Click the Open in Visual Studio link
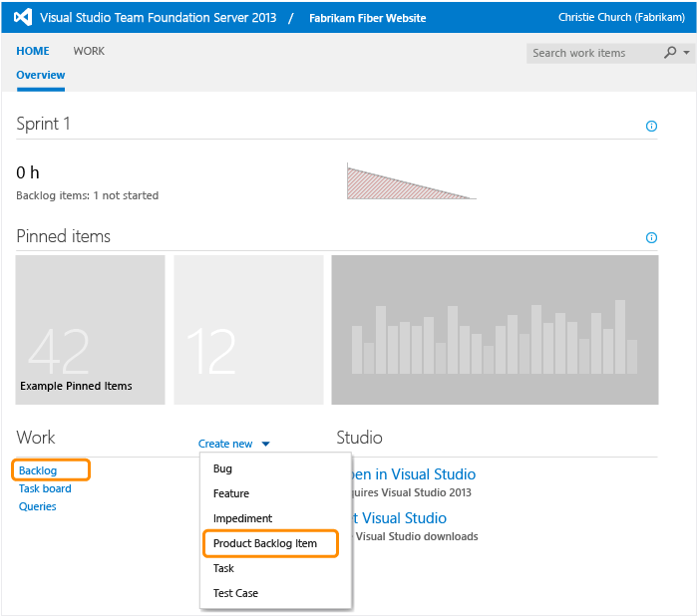Viewport: 698px width, 616px height. point(414,474)
